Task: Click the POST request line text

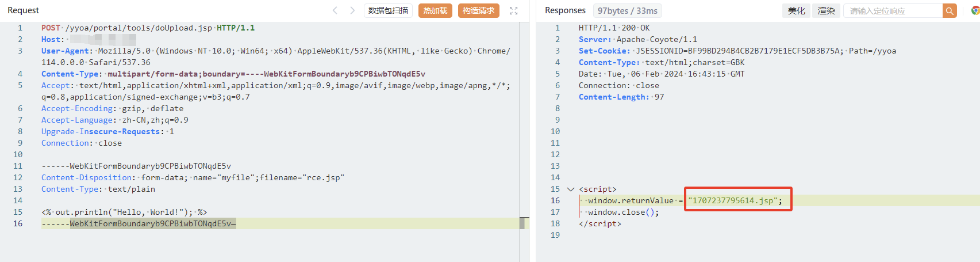Action: click(148, 28)
